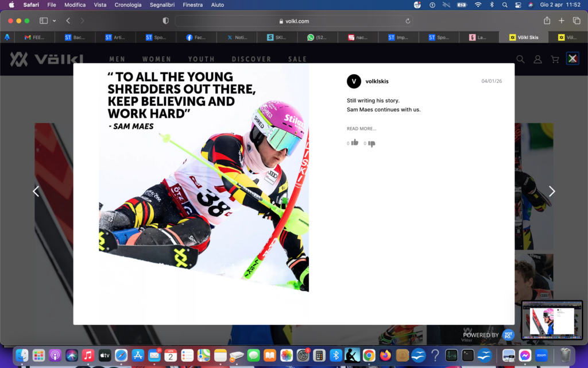Open the Völkl site search magnifier
The height and width of the screenshot is (368, 588).
pos(520,59)
